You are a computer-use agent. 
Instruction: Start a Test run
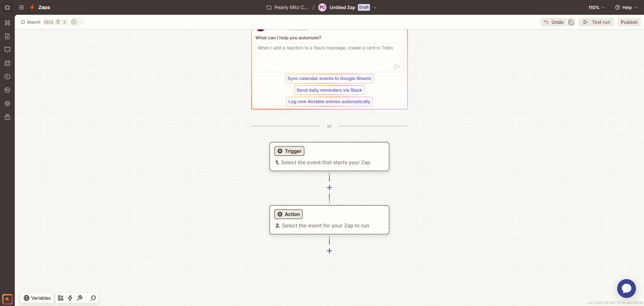597,22
